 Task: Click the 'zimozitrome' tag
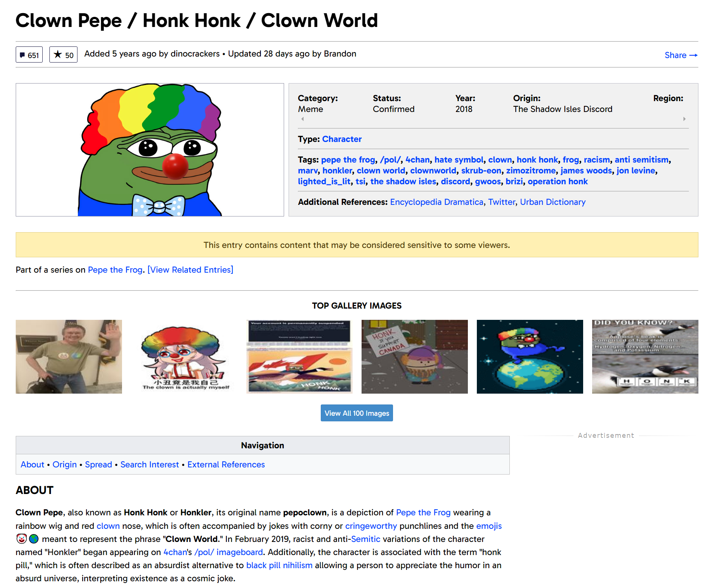click(531, 170)
